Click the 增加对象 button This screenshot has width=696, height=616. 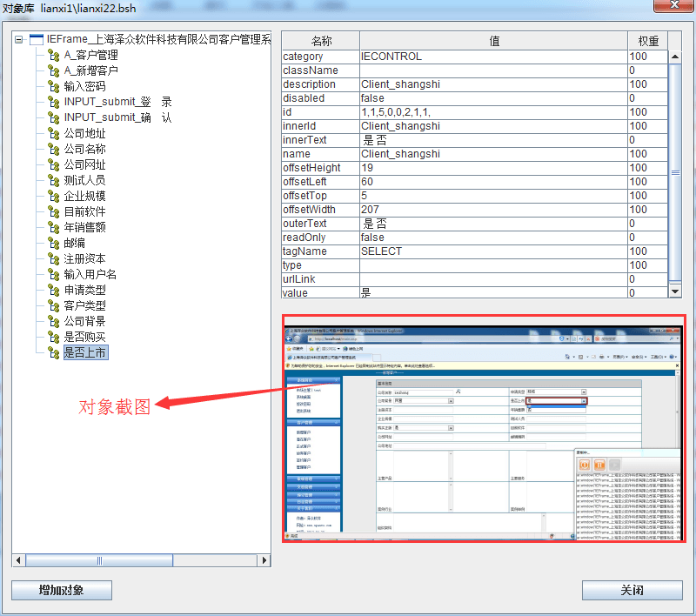(x=62, y=591)
